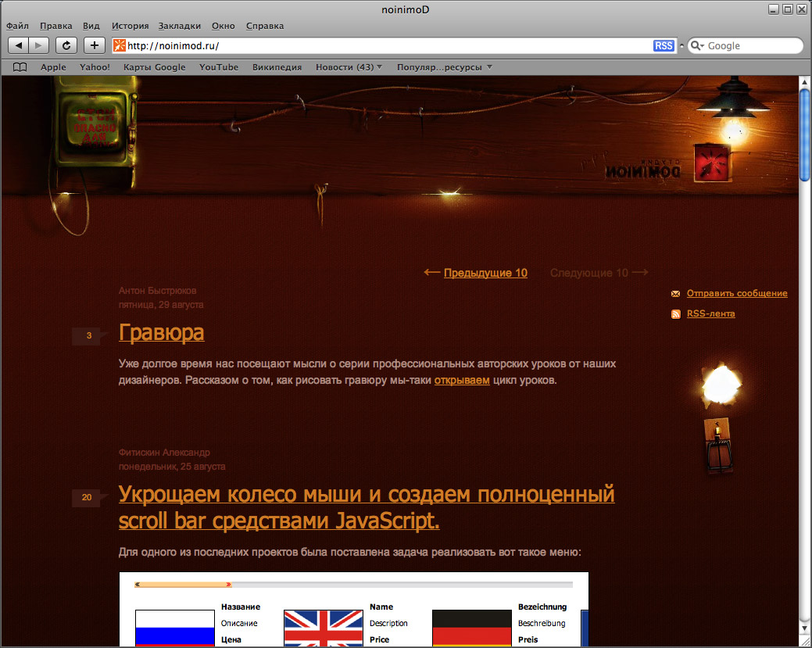Click the Название label in the demo

click(241, 607)
